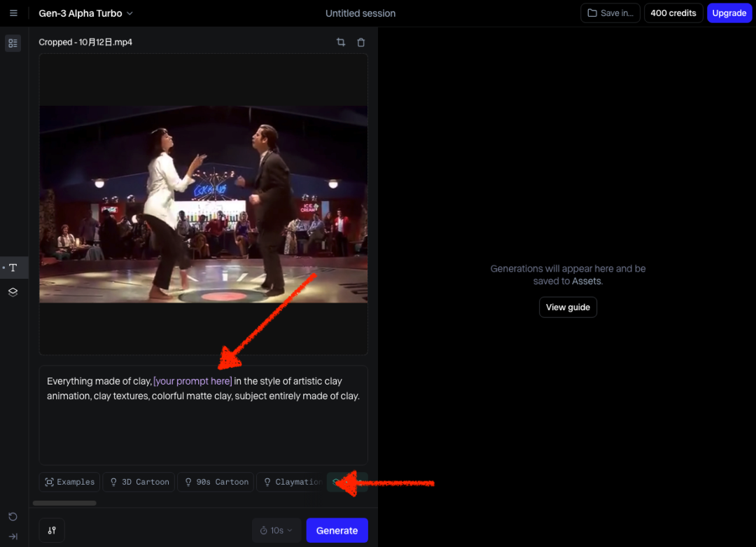Click the Save in... folder button
The width and height of the screenshot is (756, 547).
click(610, 13)
